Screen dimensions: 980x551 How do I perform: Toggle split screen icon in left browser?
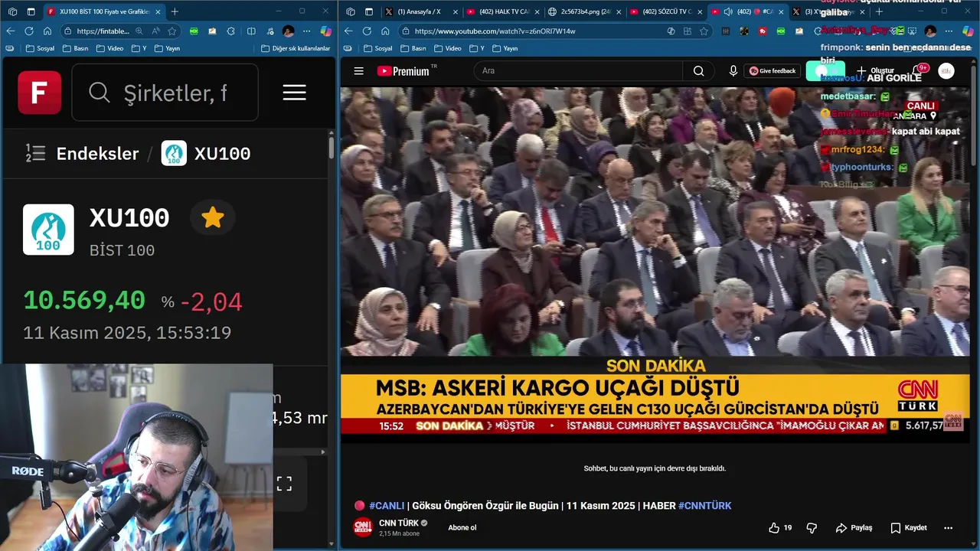click(251, 31)
